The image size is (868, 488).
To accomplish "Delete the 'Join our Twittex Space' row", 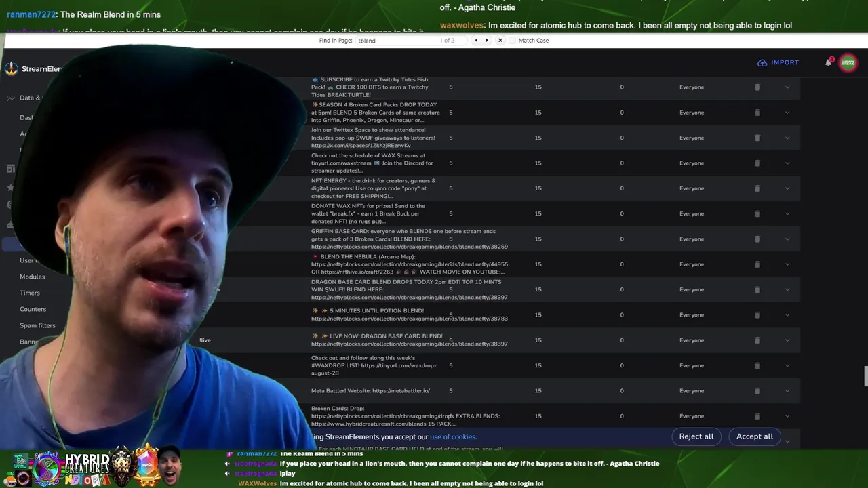I will pos(757,138).
